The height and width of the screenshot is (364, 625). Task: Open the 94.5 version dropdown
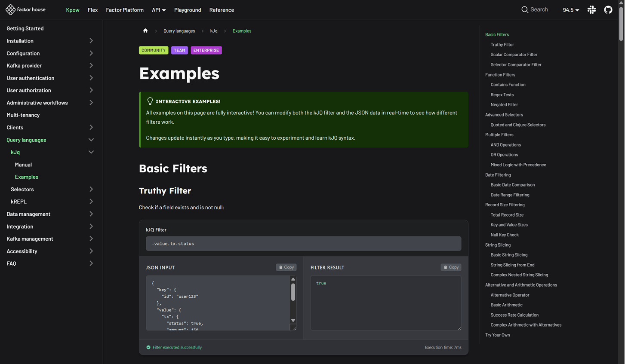571,9
